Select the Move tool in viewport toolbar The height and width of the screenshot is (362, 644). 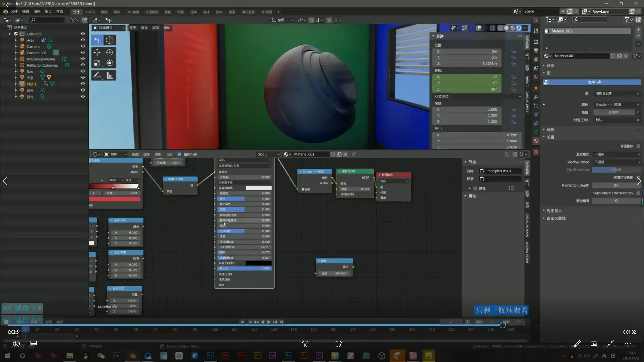97,52
